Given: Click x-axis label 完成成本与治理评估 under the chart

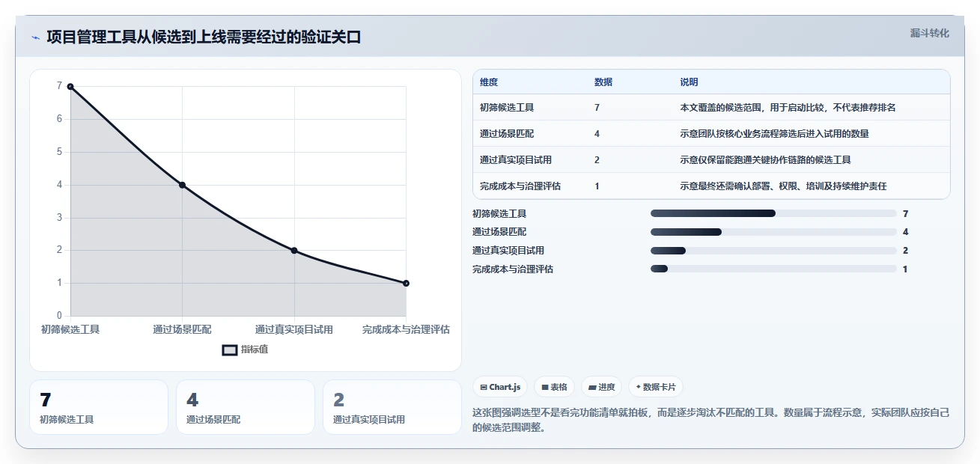Looking at the screenshot, I should pyautogui.click(x=406, y=329).
